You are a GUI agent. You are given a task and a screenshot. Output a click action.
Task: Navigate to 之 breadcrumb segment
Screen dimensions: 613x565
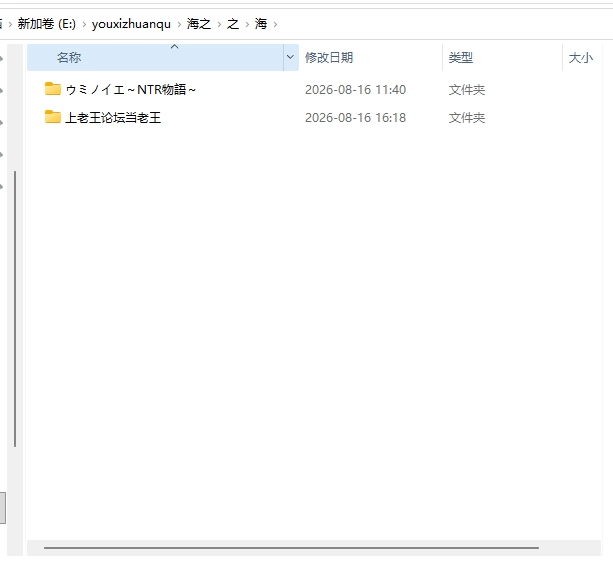click(x=233, y=24)
